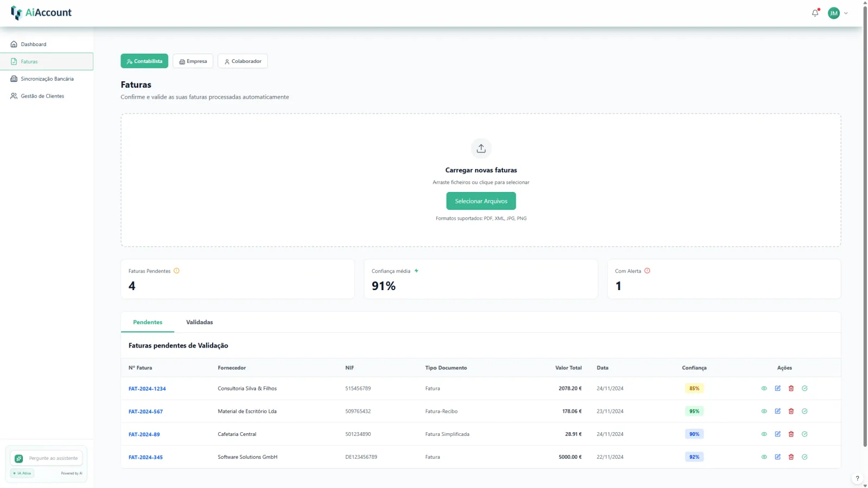Expand the JM user account dropdown

point(838,13)
